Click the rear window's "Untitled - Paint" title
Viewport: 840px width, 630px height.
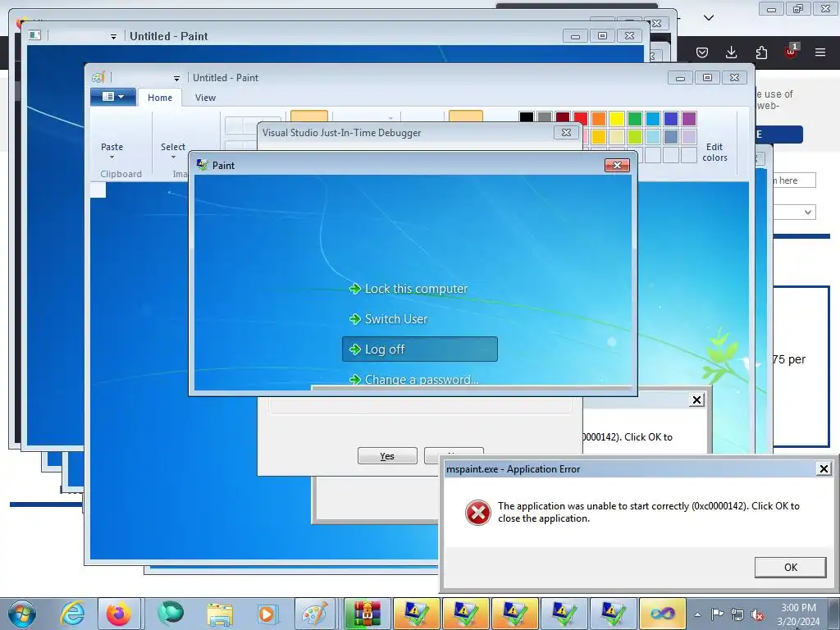coord(169,36)
